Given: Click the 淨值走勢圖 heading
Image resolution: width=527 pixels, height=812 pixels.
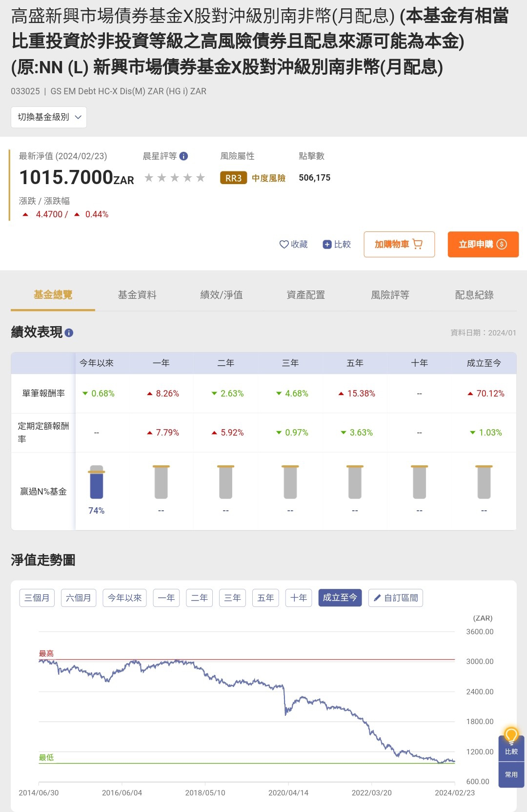Looking at the screenshot, I should click(43, 560).
